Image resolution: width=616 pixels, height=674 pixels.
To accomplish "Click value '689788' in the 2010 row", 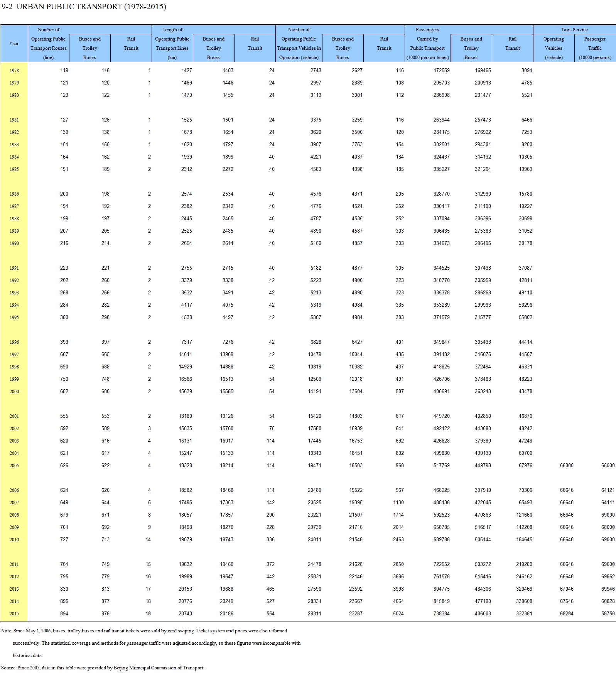I will point(442,540).
